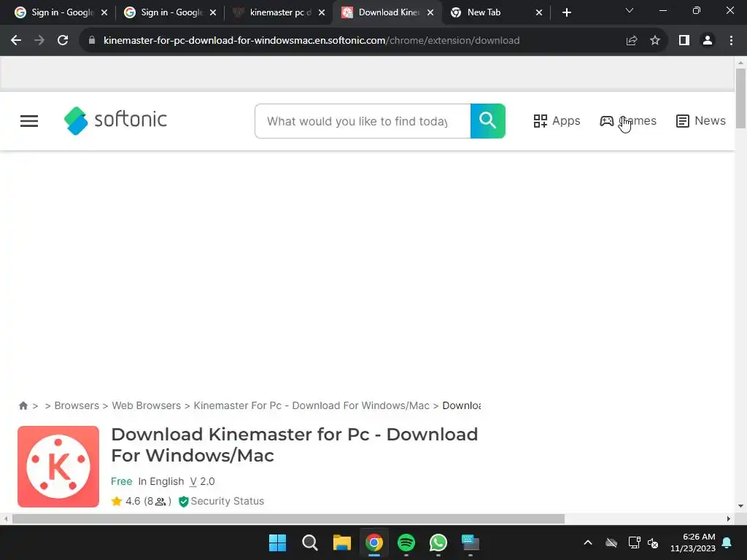Click the search magnifier button

[487, 121]
